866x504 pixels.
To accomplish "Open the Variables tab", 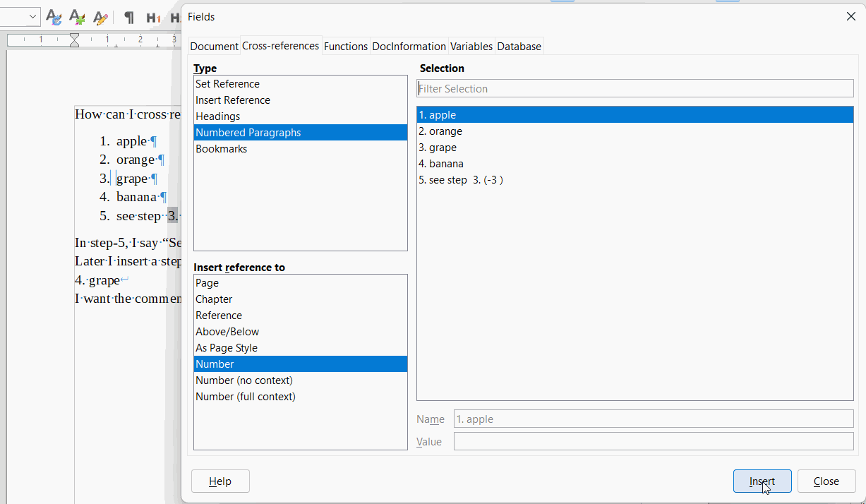I will click(x=471, y=47).
